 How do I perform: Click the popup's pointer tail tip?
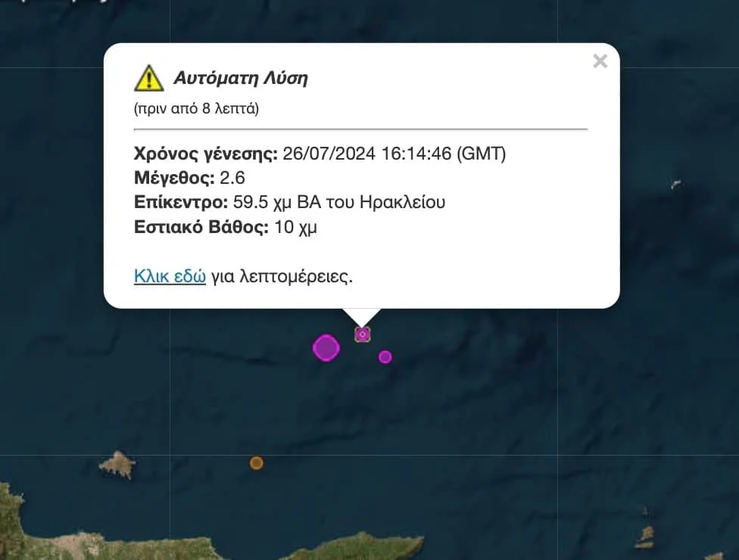point(362,325)
